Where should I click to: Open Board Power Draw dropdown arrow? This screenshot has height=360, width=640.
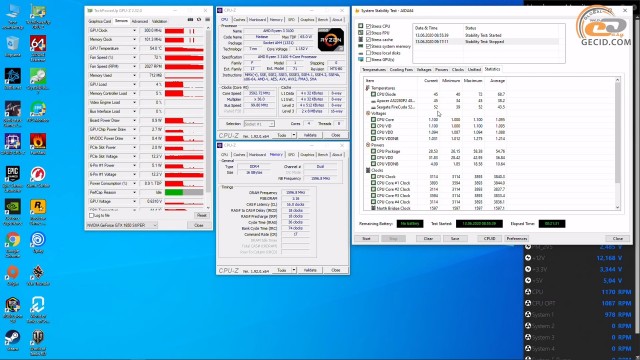(x=134, y=120)
